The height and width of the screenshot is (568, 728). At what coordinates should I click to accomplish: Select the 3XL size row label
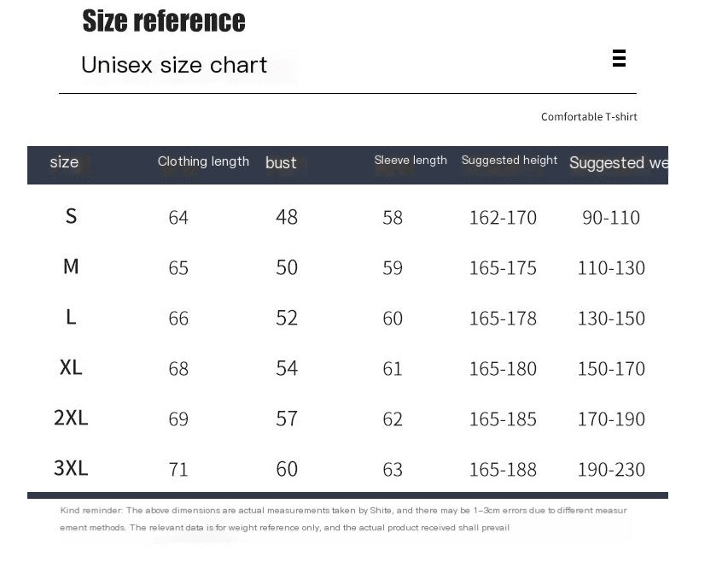71,467
